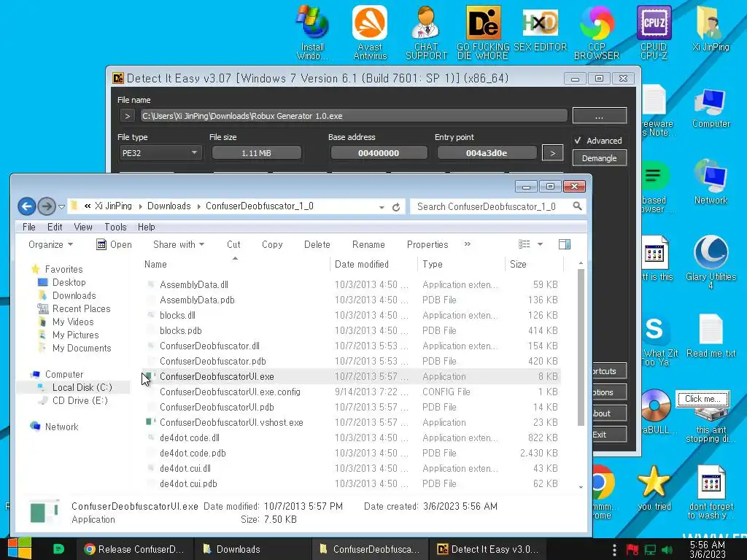
Task: Select the ConfuserDeobfuscatorUI.exe file
Action: [x=352, y=376]
